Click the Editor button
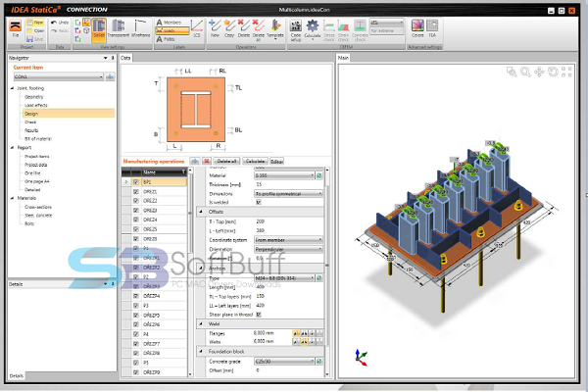The width and height of the screenshot is (588, 392). click(276, 162)
